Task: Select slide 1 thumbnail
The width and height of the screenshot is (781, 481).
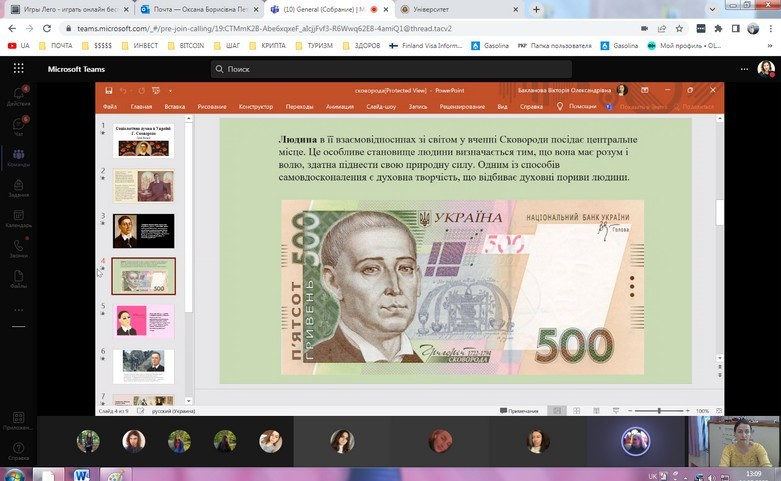Action: click(x=143, y=141)
